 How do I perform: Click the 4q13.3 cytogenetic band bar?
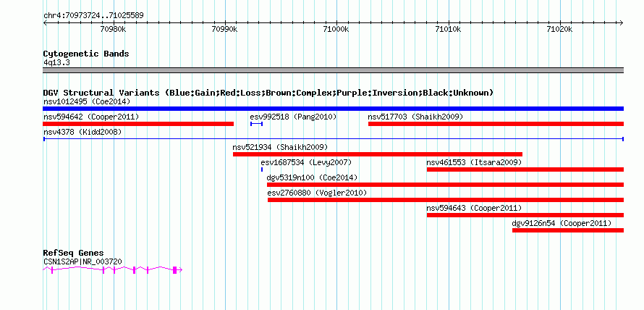pyautogui.click(x=333, y=70)
